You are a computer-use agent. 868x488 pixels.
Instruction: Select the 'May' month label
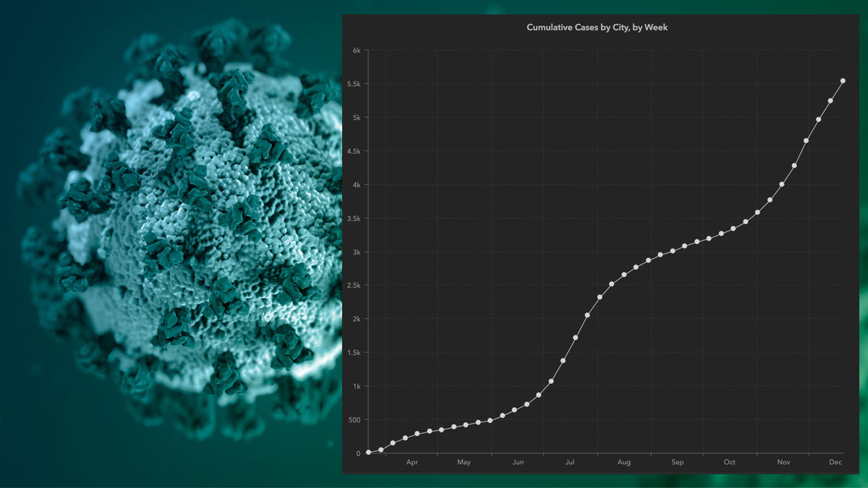click(464, 462)
